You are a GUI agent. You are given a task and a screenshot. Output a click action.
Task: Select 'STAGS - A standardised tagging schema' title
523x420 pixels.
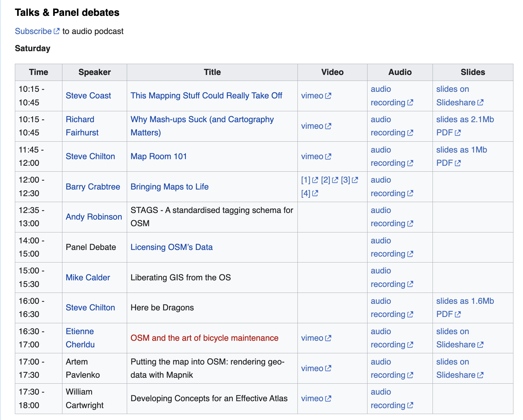[x=212, y=217]
